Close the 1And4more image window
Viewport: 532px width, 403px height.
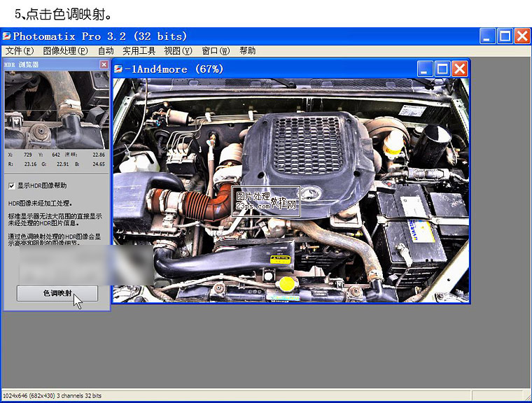459,69
